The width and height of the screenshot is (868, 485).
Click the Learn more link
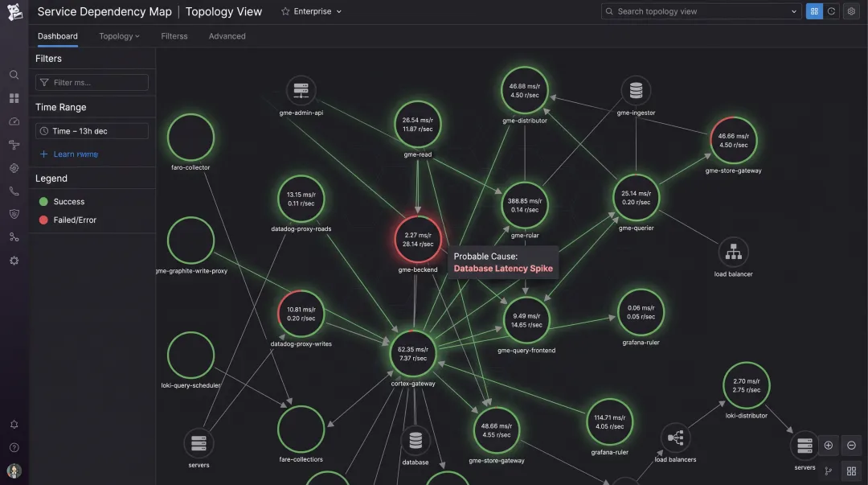tap(69, 154)
